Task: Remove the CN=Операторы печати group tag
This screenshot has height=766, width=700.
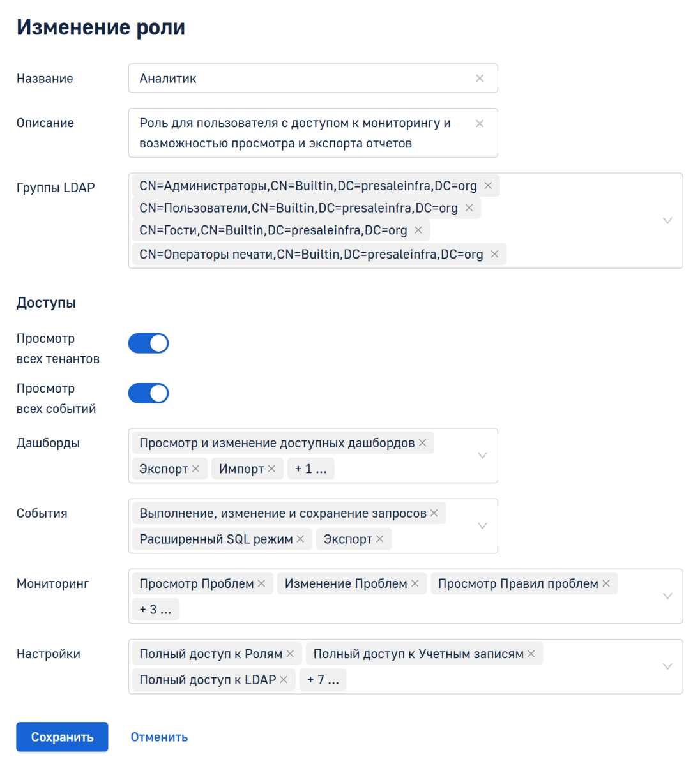Action: click(x=494, y=254)
